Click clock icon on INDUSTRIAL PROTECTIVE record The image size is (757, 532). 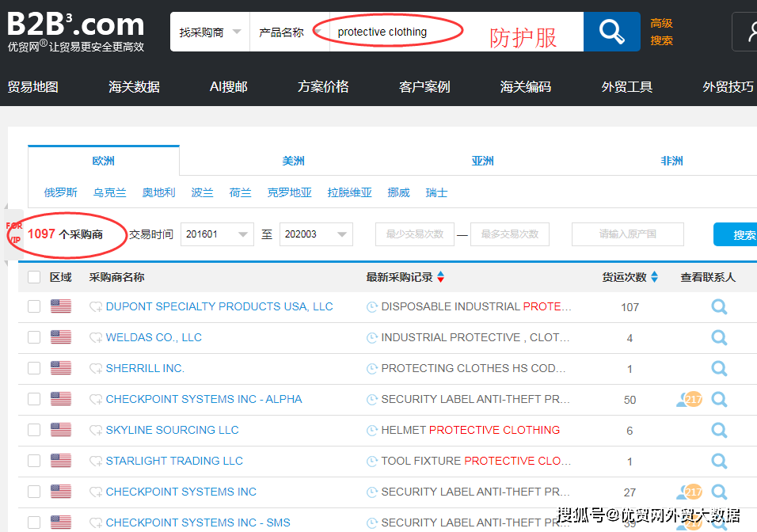[371, 338]
